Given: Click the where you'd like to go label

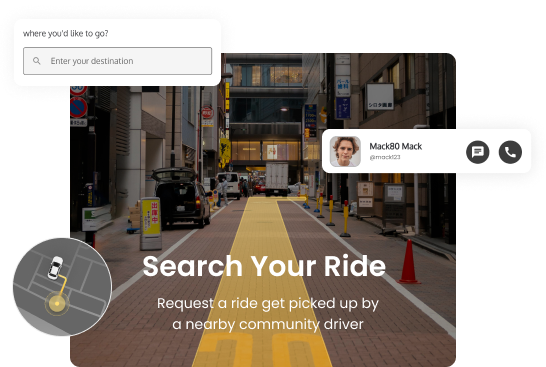Looking at the screenshot, I should point(65,33).
